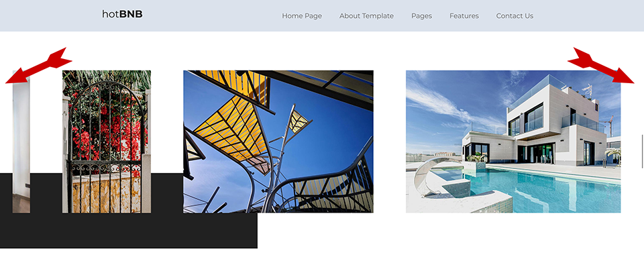644x273 pixels.
Task: Expand the Features navigation dropdown
Action: tap(464, 16)
